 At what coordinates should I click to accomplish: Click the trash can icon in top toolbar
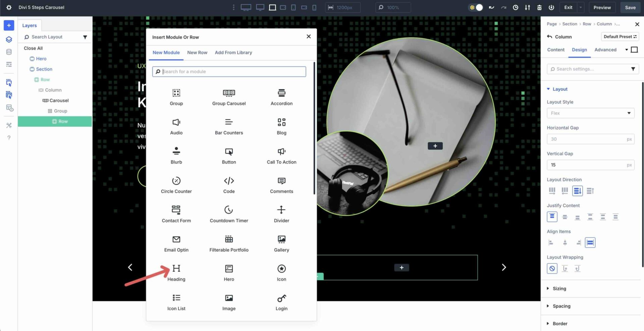tap(540, 7)
